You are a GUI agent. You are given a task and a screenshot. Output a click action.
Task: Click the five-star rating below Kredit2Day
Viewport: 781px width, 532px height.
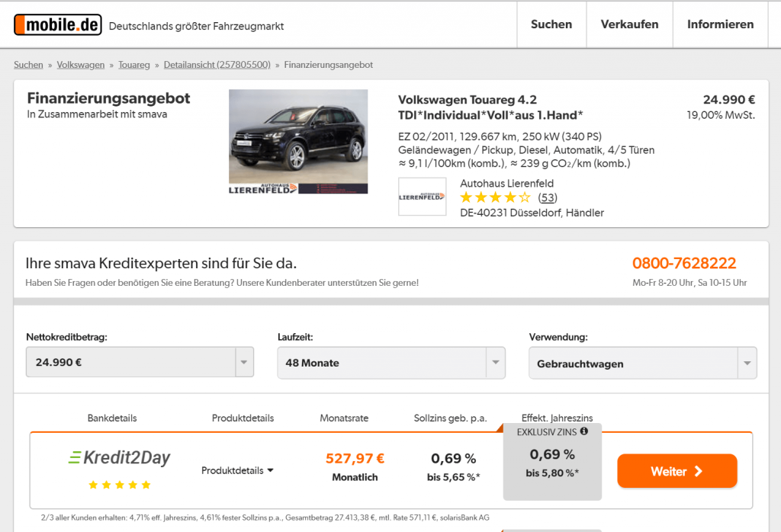(x=120, y=483)
